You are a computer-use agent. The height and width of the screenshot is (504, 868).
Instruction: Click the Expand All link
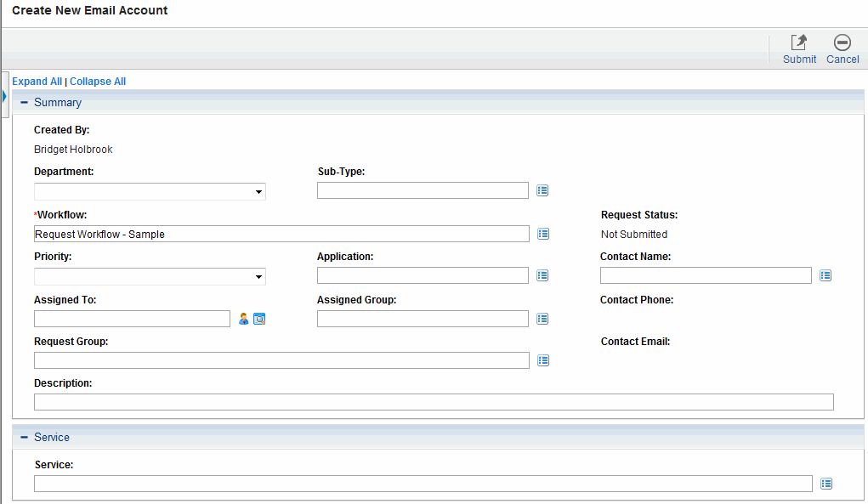37,81
